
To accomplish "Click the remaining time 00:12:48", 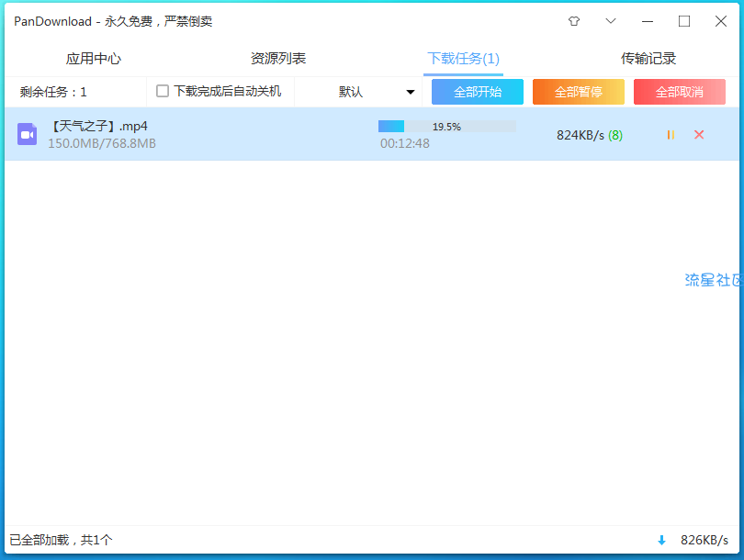I will coord(405,143).
